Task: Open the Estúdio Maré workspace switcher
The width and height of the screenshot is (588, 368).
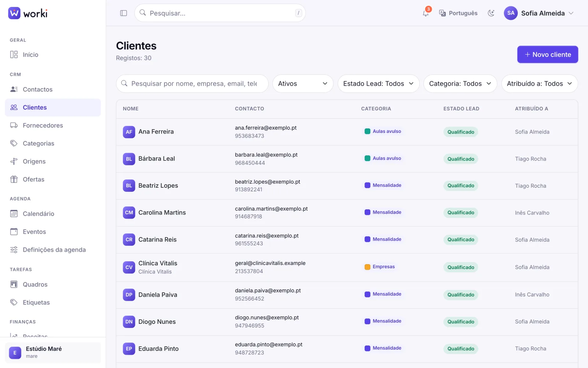Action: click(53, 353)
